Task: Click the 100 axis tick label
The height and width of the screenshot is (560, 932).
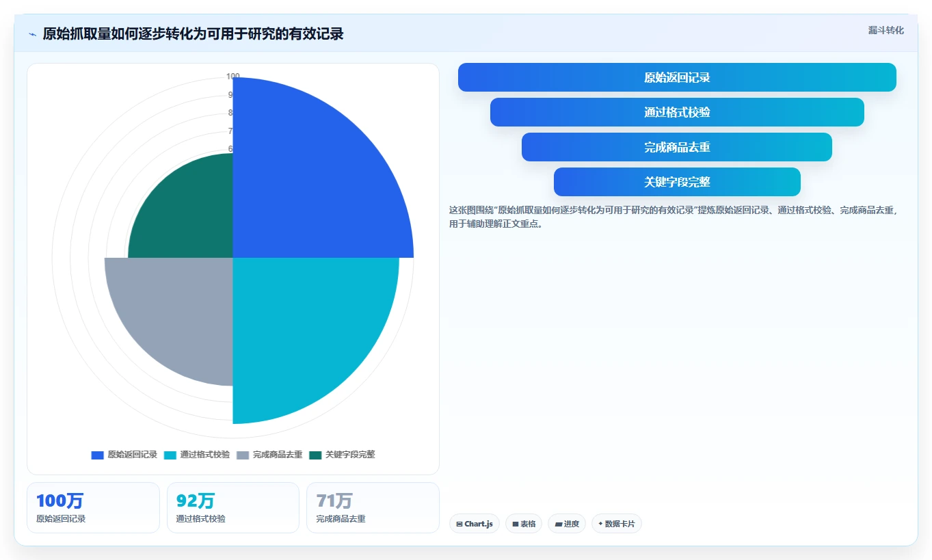Action: point(233,77)
